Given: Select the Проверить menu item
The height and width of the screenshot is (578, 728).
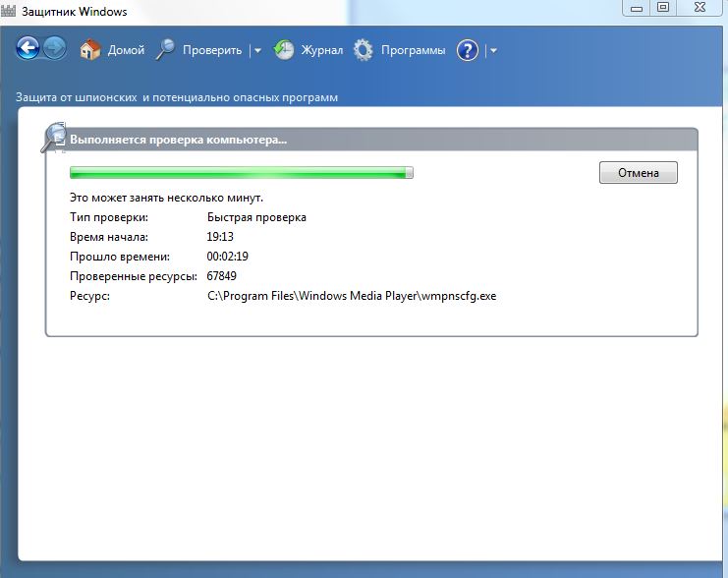Looking at the screenshot, I should coord(212,50).
